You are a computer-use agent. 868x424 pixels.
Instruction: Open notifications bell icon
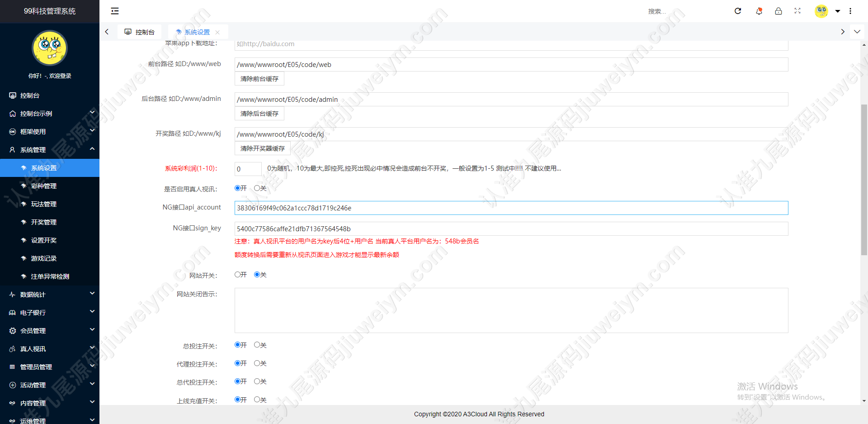point(759,11)
